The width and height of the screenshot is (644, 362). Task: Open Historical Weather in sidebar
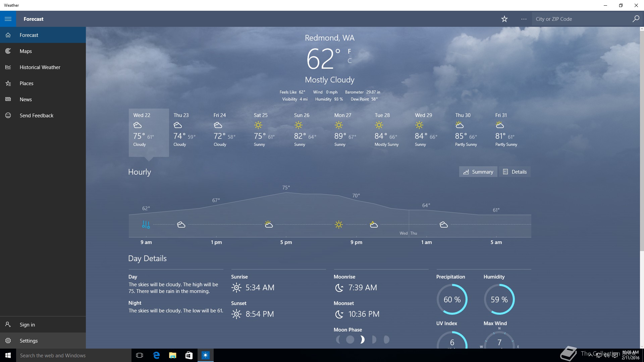(40, 67)
